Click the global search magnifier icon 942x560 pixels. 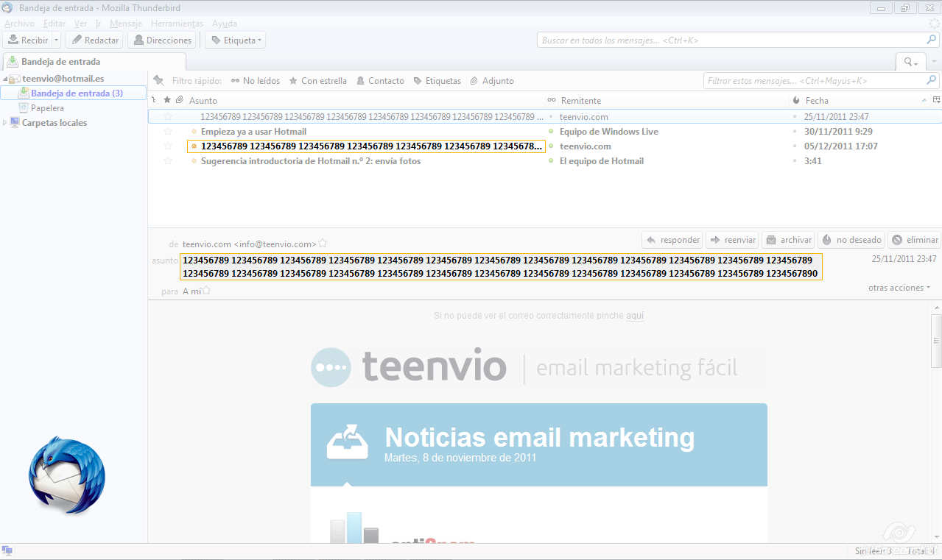tap(931, 40)
